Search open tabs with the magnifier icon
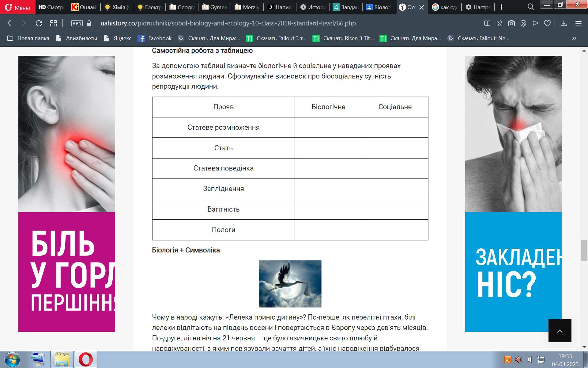588x368 pixels. 531,7
